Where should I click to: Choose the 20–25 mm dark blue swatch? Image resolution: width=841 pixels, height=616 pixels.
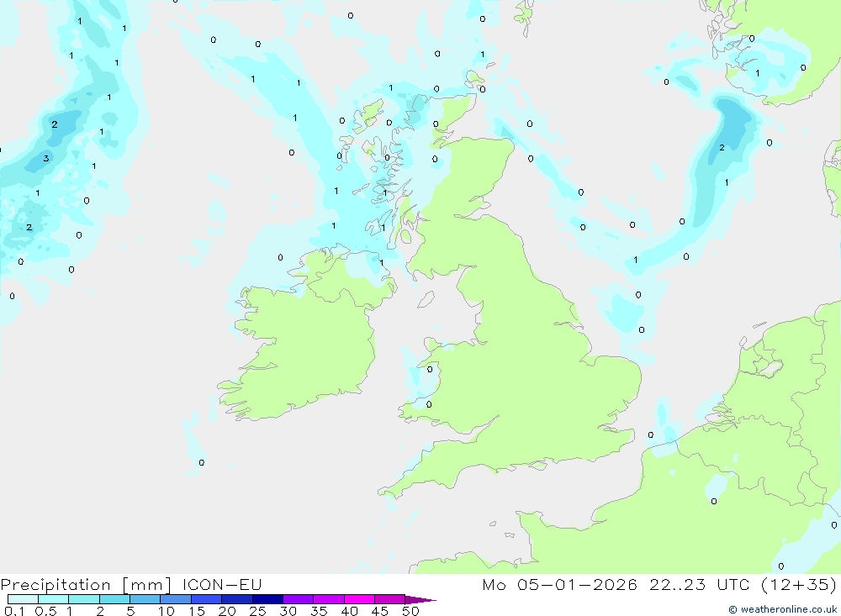[x=236, y=599]
